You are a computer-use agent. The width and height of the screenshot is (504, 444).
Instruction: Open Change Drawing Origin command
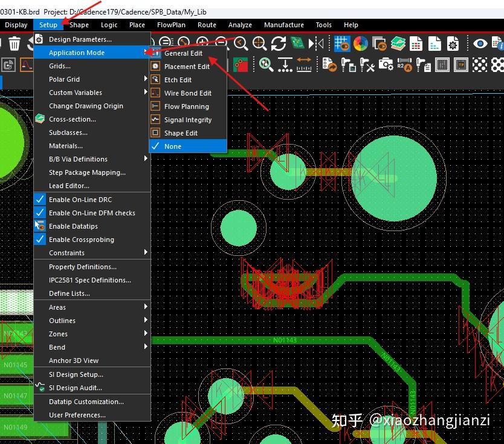point(92,106)
